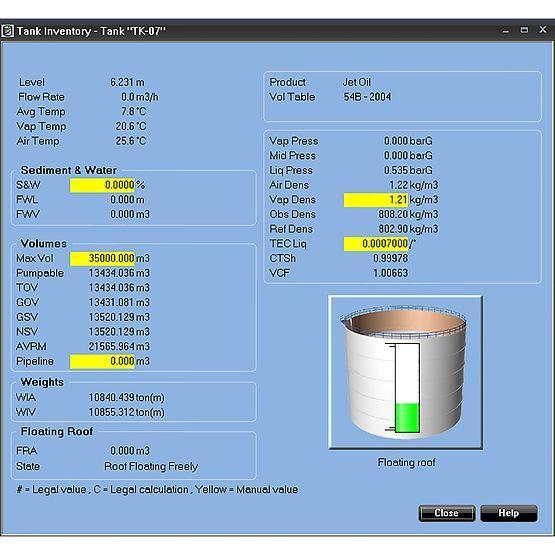Click the green level gauge bar

(407, 418)
